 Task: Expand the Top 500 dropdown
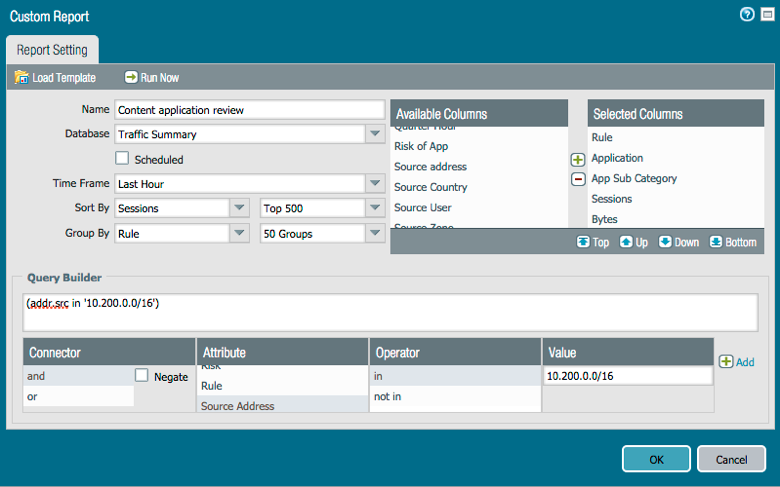point(374,208)
